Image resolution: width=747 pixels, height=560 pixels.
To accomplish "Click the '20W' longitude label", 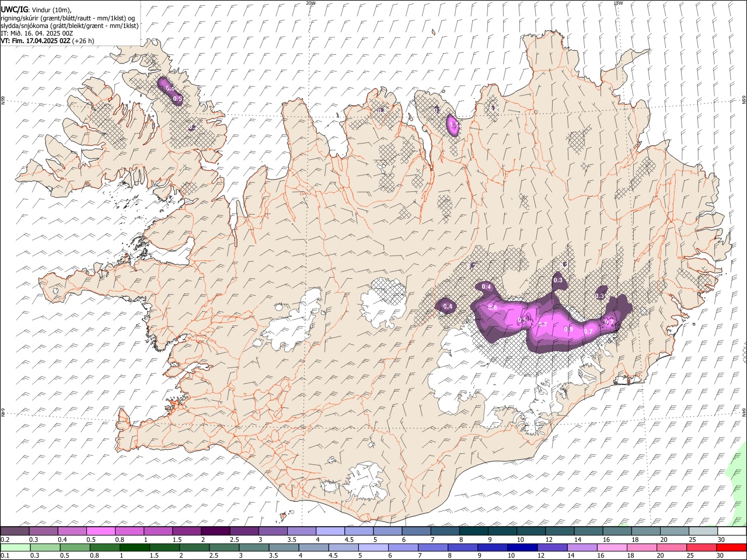I will tap(310, 3).
